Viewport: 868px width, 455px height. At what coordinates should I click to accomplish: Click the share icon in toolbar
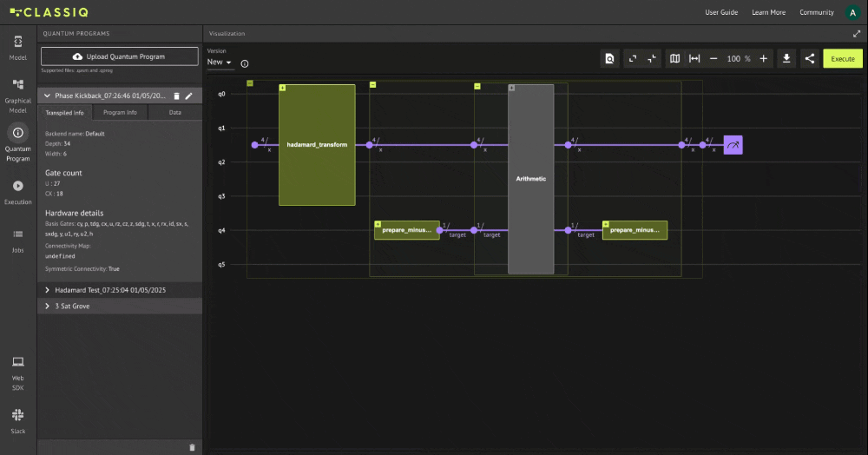point(809,58)
